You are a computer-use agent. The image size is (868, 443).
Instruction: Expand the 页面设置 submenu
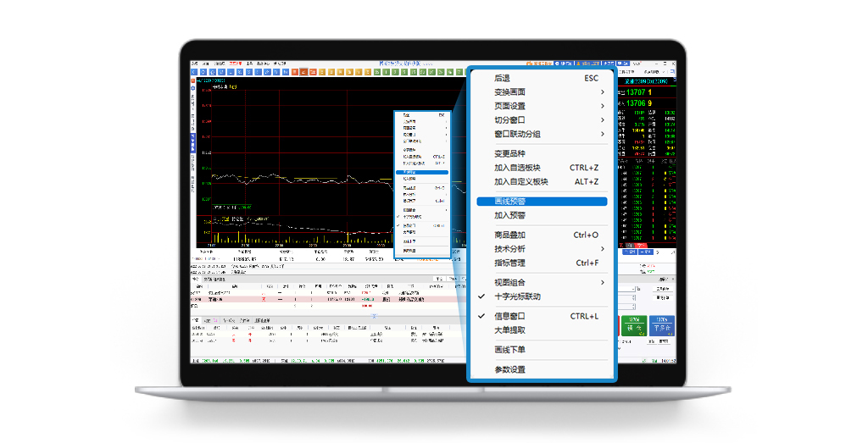click(x=542, y=106)
